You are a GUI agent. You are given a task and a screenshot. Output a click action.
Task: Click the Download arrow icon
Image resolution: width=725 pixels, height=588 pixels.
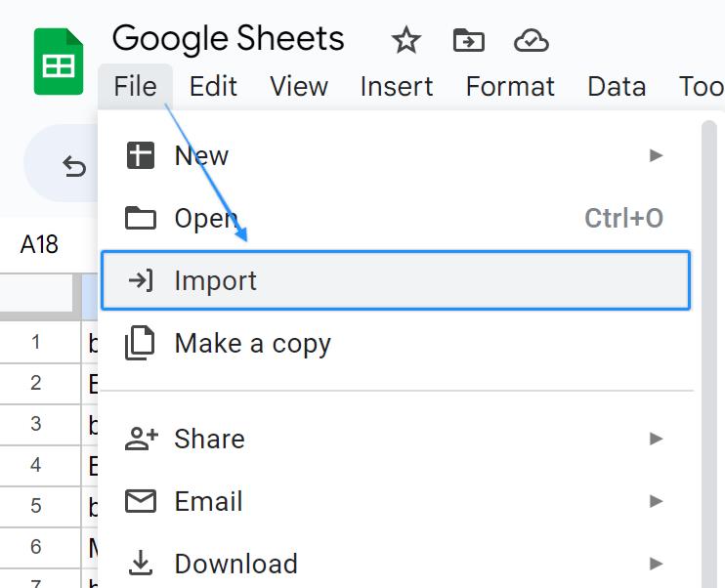click(x=141, y=563)
